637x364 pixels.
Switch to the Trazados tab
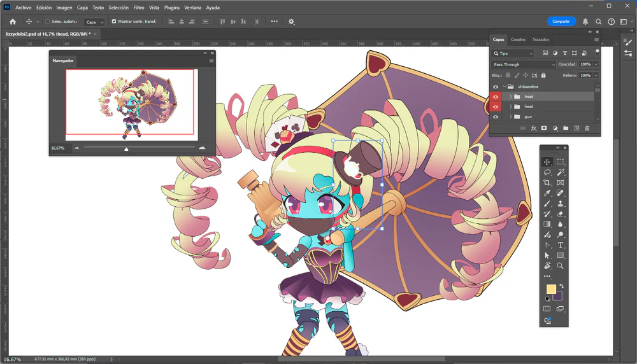(541, 39)
